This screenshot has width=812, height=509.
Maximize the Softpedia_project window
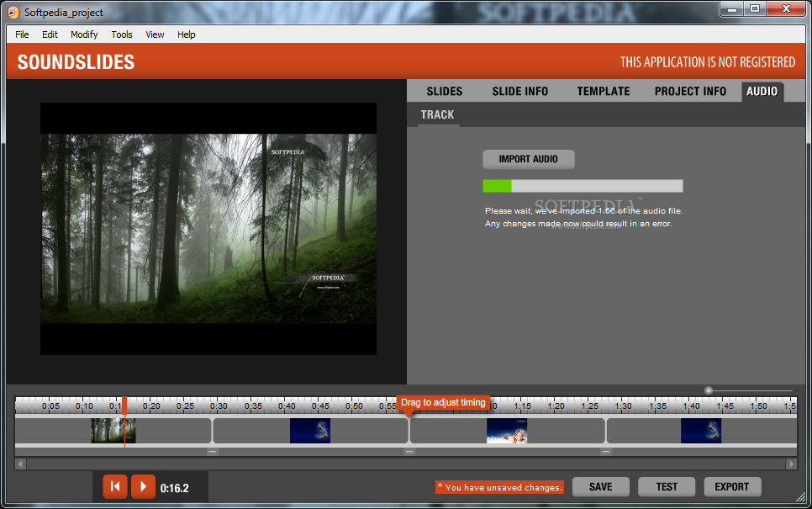[x=755, y=8]
